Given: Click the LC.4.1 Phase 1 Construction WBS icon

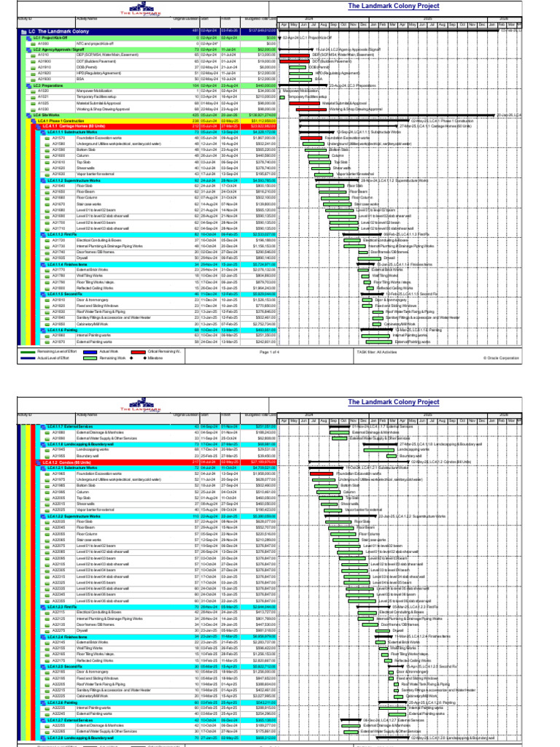Looking at the screenshot, I should click(x=34, y=121).
